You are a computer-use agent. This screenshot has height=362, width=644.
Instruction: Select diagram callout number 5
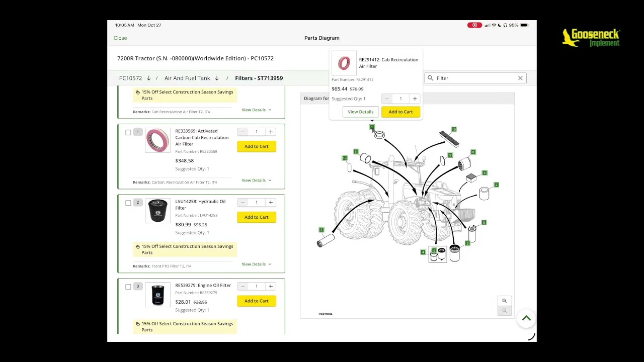[484, 222]
